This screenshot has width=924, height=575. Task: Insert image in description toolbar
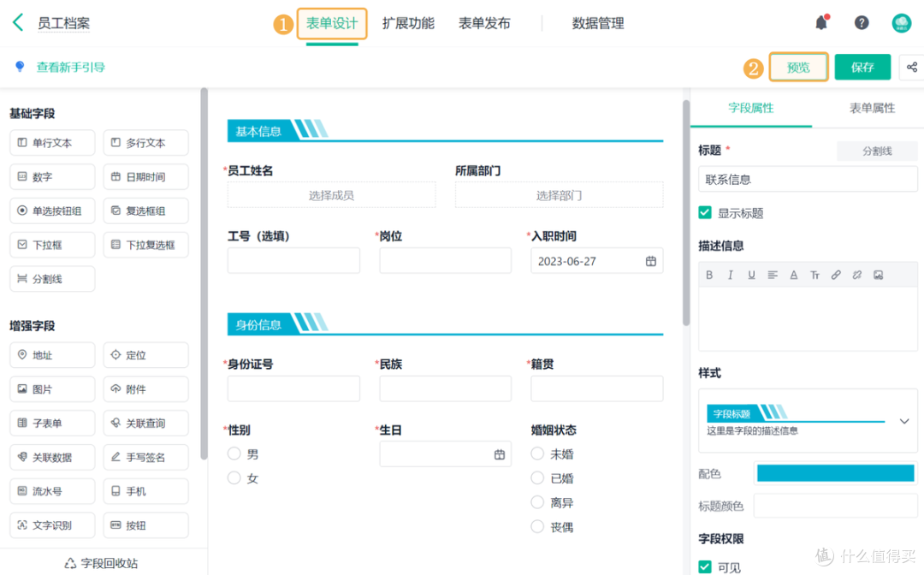(x=878, y=276)
